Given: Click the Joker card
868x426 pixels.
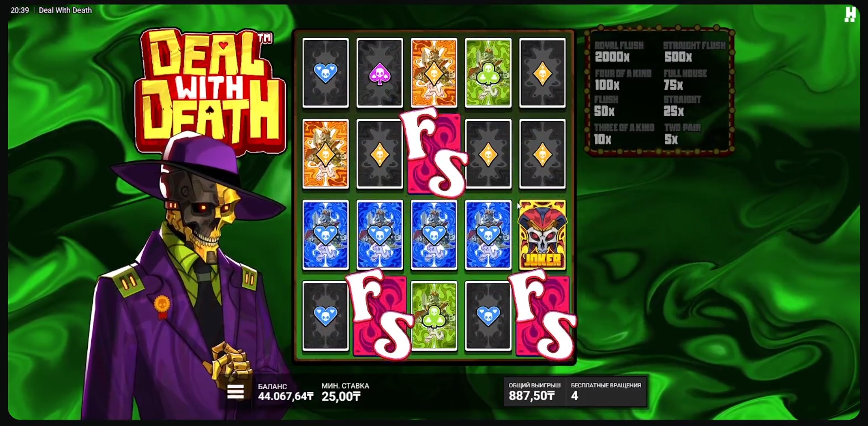Looking at the screenshot, I should 542,235.
